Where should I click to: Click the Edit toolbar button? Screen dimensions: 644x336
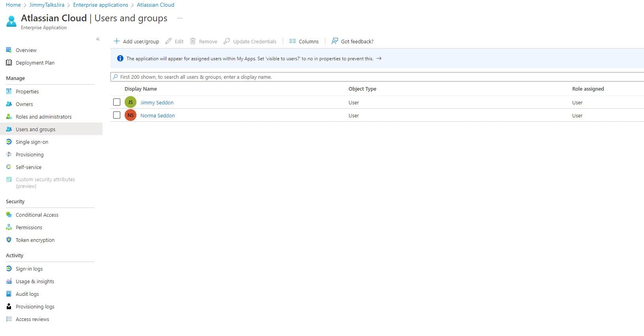click(x=174, y=41)
